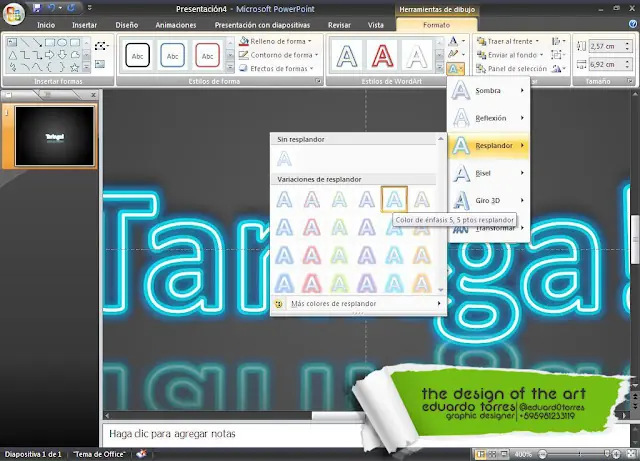The width and height of the screenshot is (640, 461).
Task: Open the Bisel effects submenu
Action: [x=488, y=173]
